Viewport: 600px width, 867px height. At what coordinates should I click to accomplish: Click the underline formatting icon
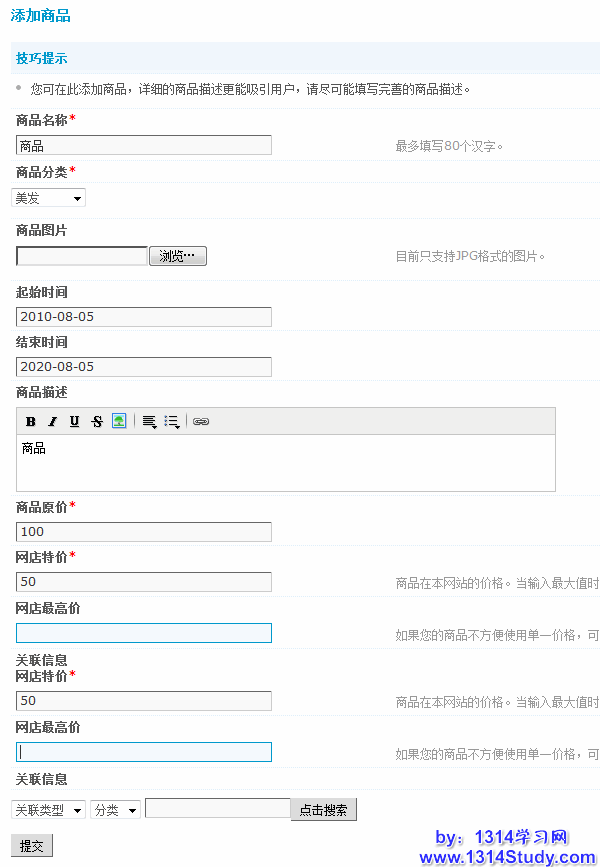coord(75,421)
